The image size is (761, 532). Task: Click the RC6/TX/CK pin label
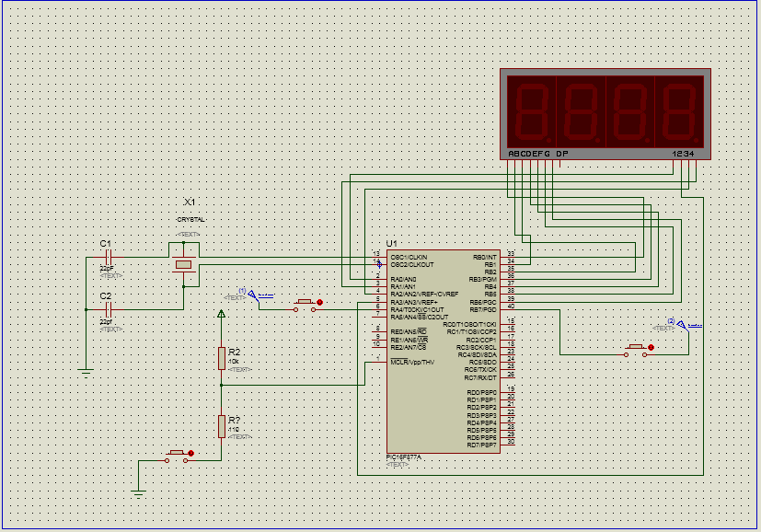(480, 370)
